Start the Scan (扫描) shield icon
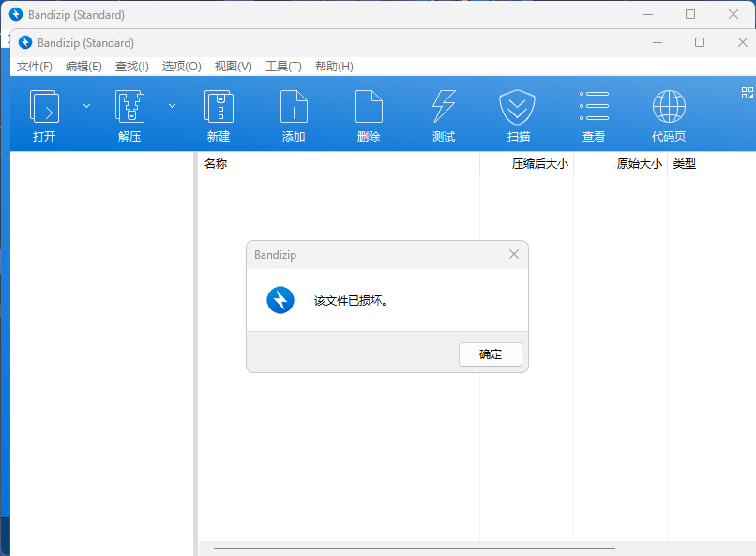Viewport: 756px width, 556px height. click(518, 107)
